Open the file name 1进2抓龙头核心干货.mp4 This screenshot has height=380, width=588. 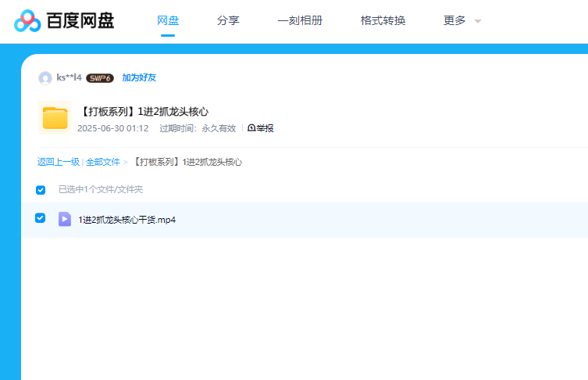[x=127, y=220]
